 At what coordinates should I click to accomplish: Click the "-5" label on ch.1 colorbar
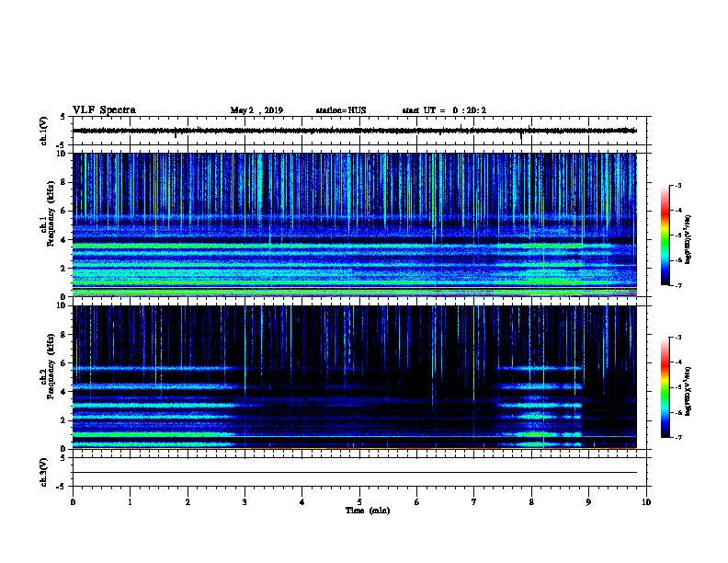678,236
